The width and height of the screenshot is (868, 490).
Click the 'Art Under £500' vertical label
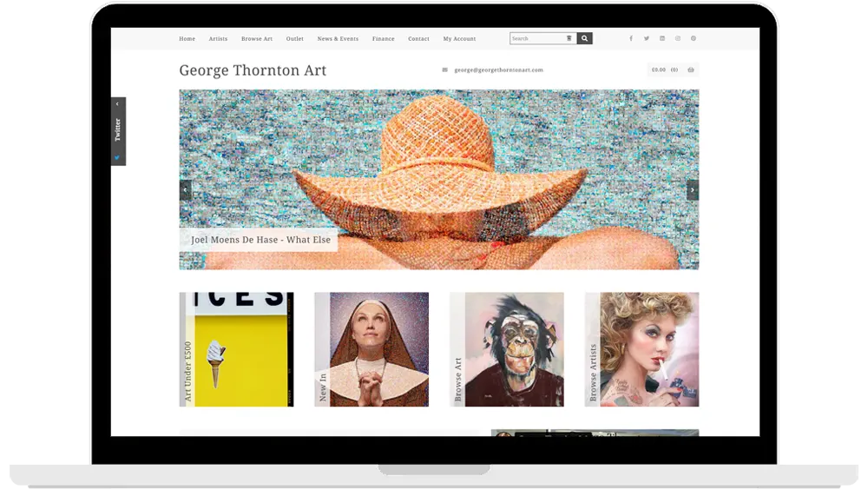tap(187, 371)
